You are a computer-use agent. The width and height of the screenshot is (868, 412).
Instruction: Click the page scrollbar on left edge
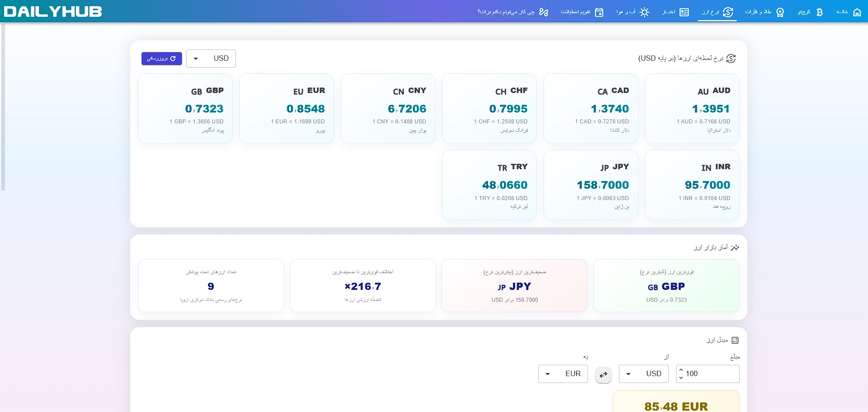click(3, 107)
